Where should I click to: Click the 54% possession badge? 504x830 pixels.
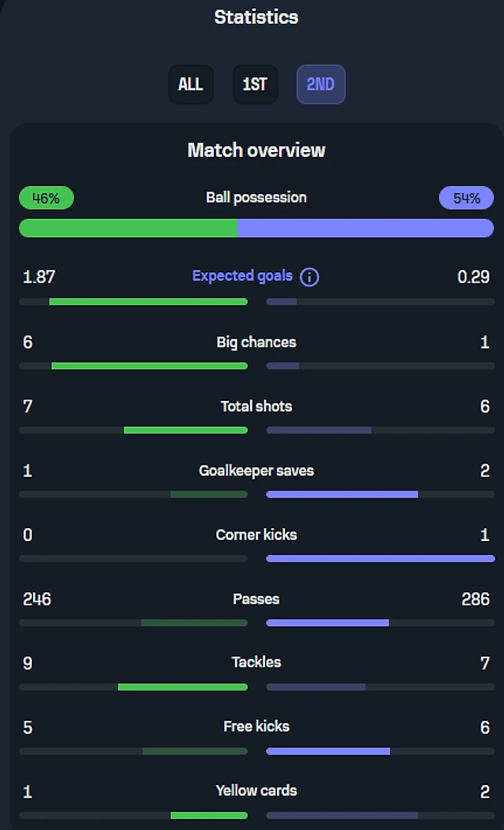point(466,198)
